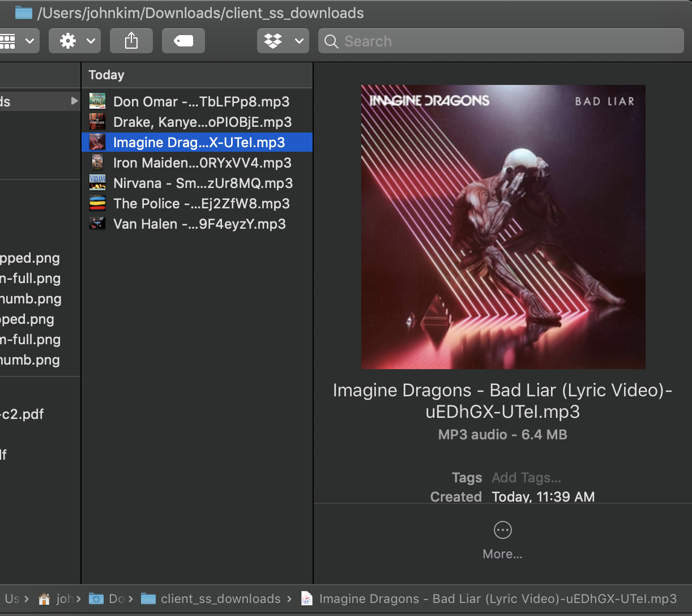Expand the selected folder column arrow
Image resolution: width=692 pixels, height=616 pixels.
click(x=74, y=101)
